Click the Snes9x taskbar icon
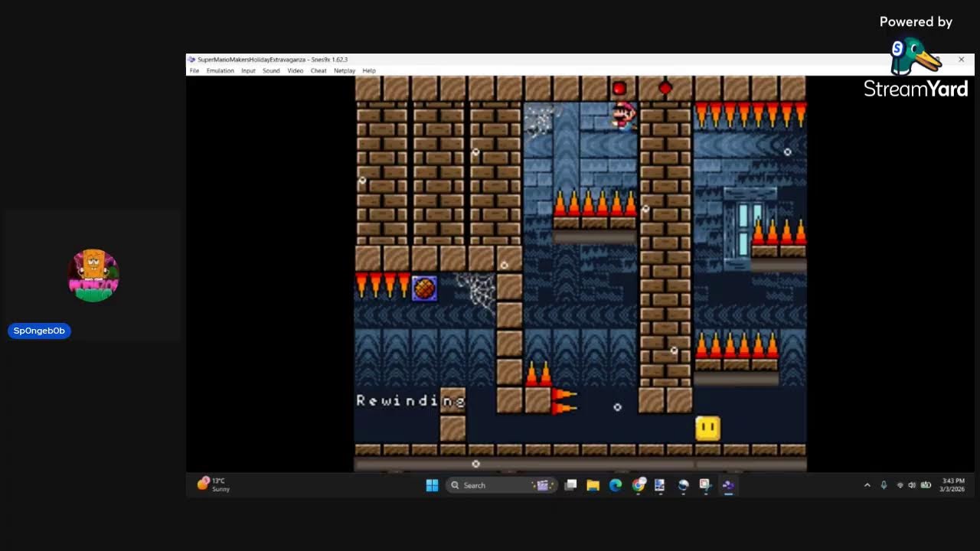The image size is (980, 551). click(x=728, y=485)
